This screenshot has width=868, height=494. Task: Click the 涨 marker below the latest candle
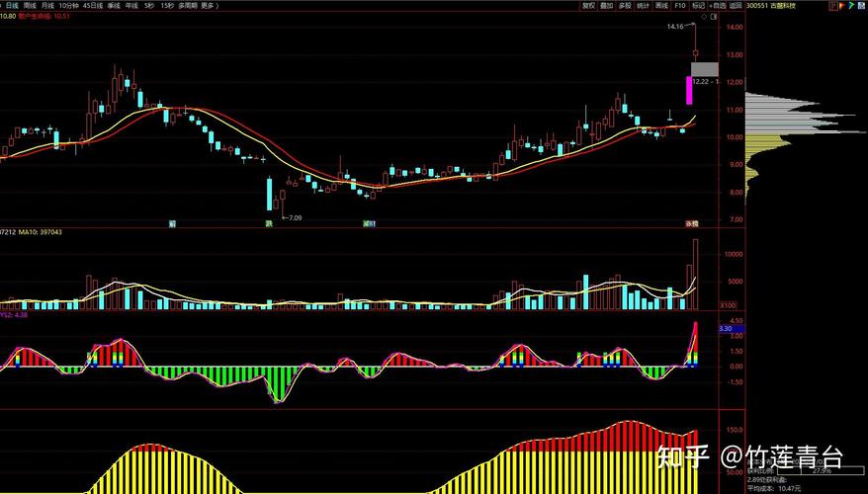[693, 225]
